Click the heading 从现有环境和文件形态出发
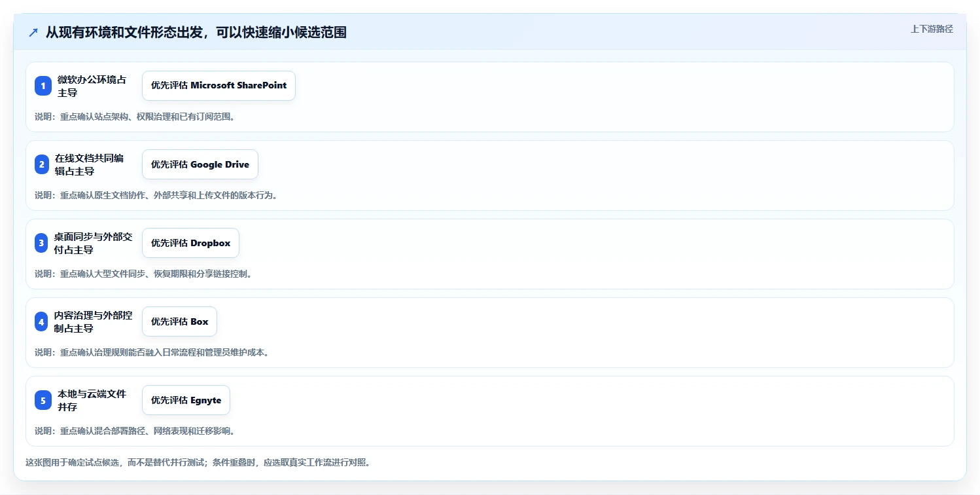The height and width of the screenshot is (495, 980). point(196,32)
